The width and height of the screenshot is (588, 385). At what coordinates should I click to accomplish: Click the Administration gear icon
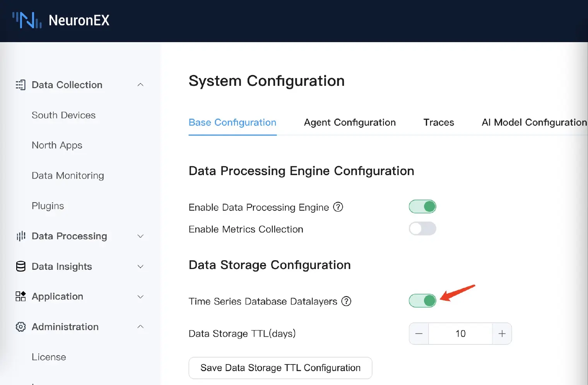tap(21, 327)
